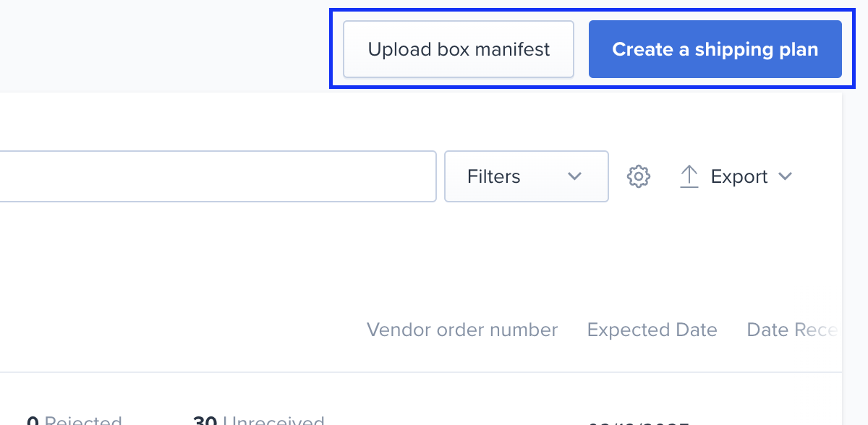
Task: Click the Export text label
Action: (739, 176)
